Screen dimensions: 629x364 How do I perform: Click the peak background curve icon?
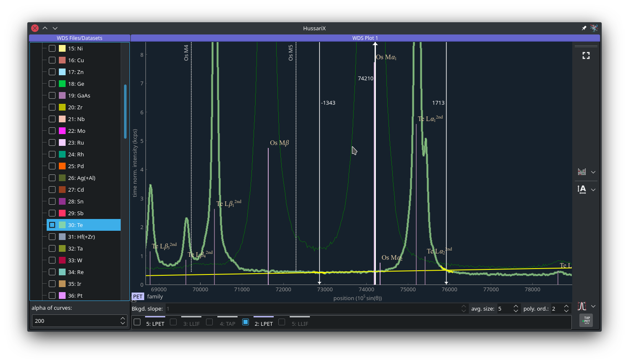point(582,306)
